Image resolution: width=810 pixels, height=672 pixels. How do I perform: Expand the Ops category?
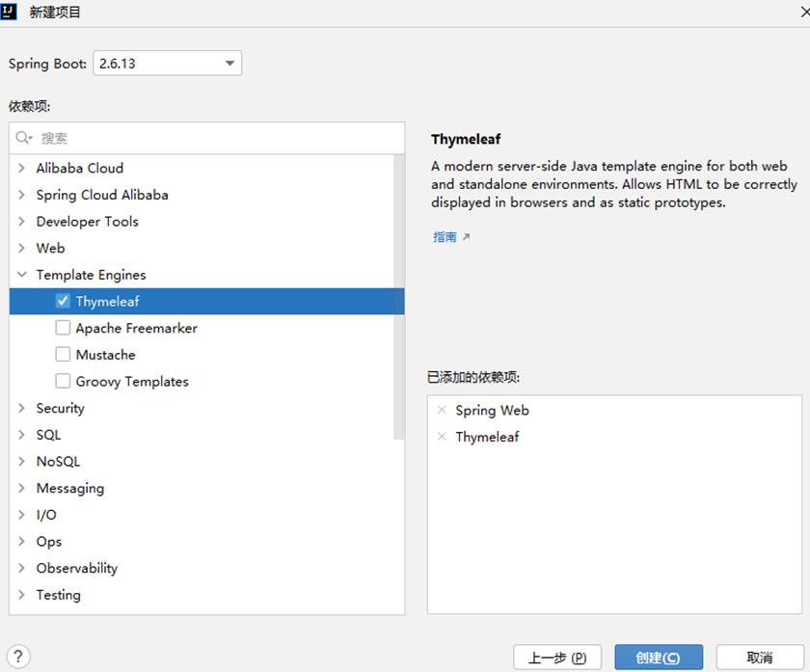click(x=21, y=541)
